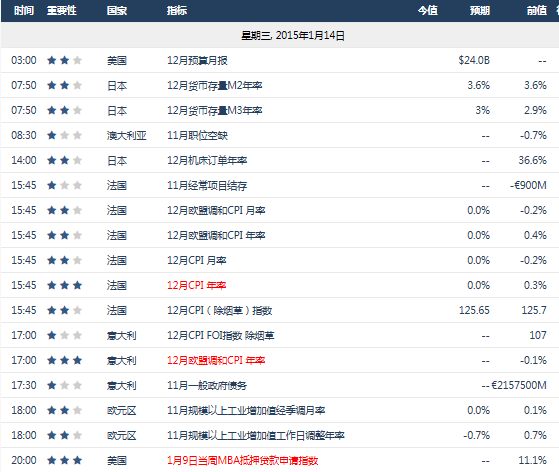The image size is (559, 472).
Task: Click the stars of 12月CPI FOI指数 row
Action: coord(65,335)
